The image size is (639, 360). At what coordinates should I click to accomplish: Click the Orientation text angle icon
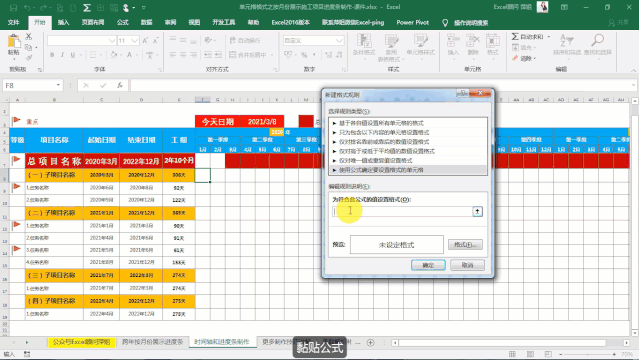209,40
